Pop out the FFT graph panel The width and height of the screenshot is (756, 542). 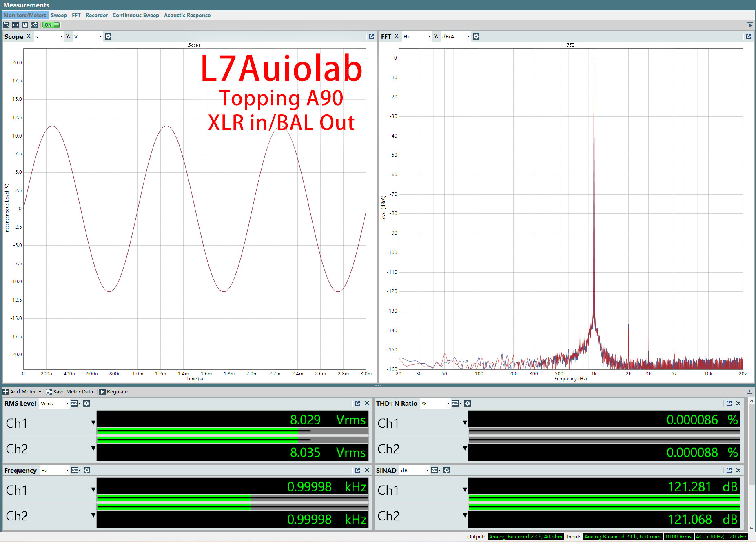pos(749,36)
